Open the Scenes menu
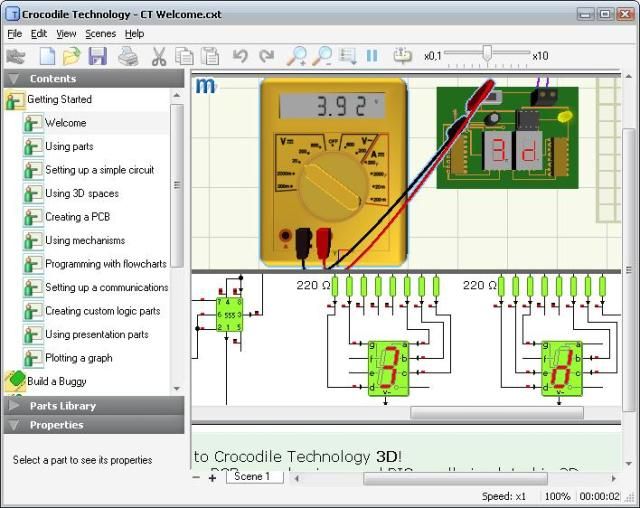Viewport: 640px width, 508px height. (x=100, y=33)
